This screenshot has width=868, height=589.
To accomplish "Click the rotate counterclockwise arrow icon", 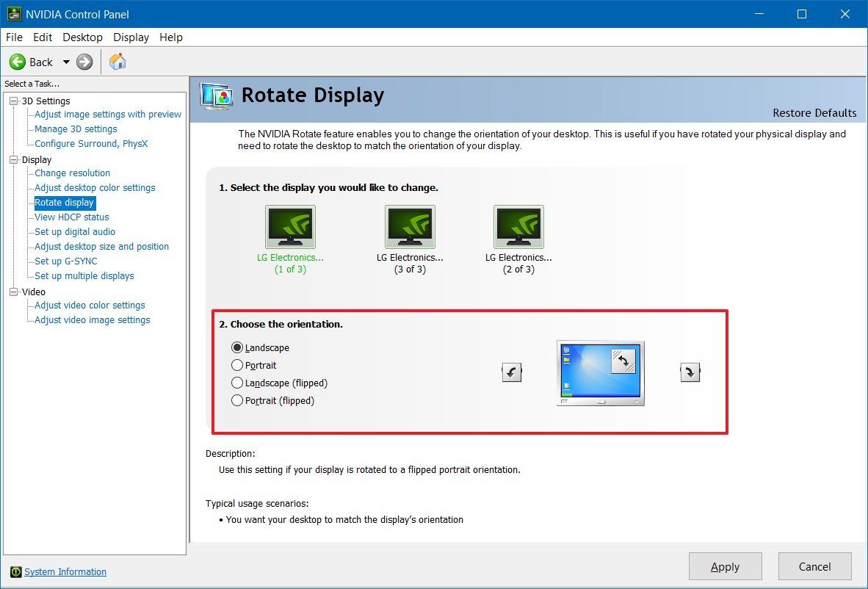I will [511, 372].
